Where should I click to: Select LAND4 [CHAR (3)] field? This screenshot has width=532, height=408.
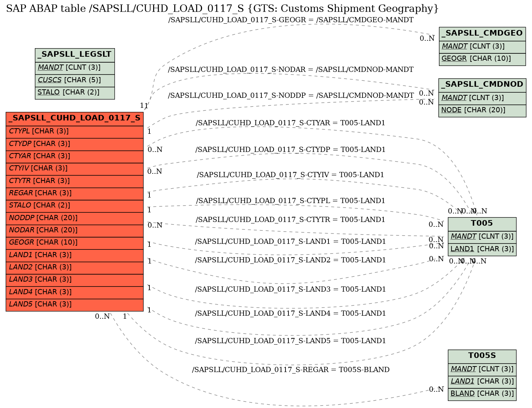point(75,292)
